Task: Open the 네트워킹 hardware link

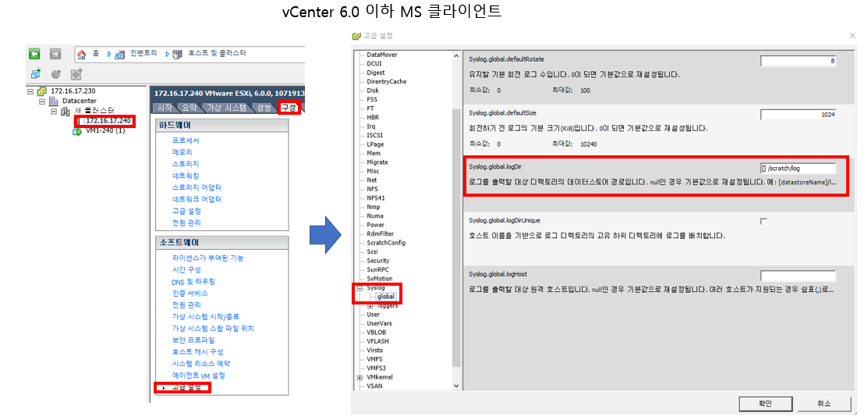Action: [x=186, y=176]
